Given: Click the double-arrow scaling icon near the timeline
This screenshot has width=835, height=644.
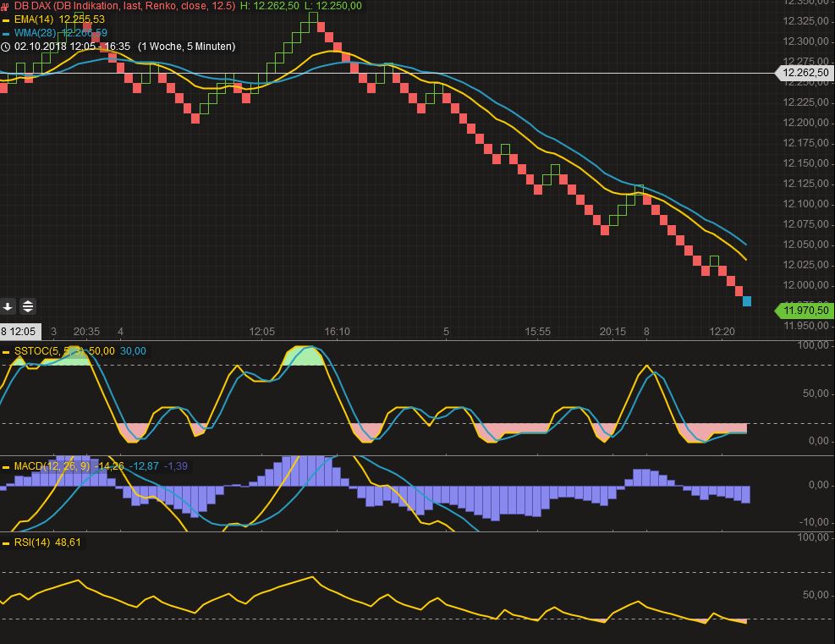Looking at the screenshot, I should [28, 306].
